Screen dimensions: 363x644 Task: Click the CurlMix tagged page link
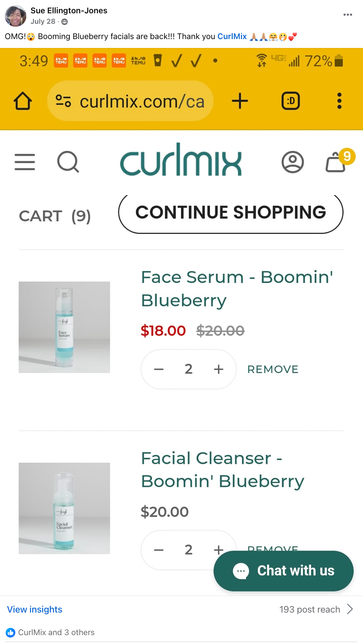232,37
